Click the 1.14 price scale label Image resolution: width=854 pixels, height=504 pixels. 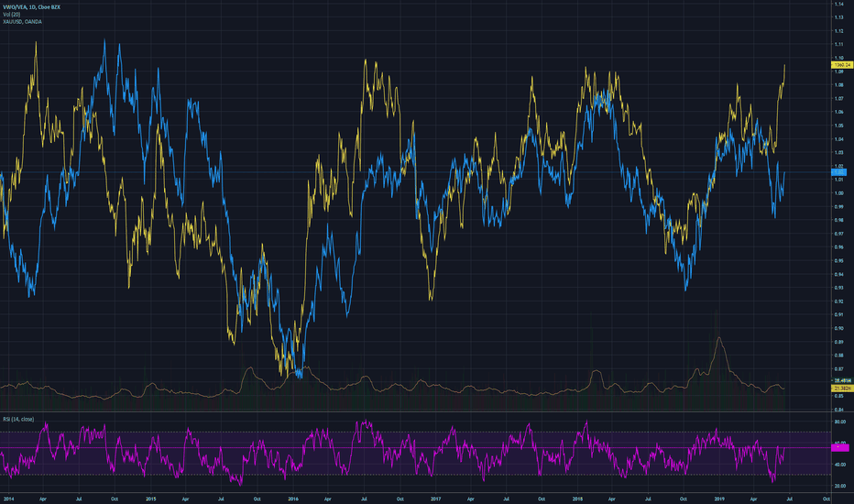point(838,4)
